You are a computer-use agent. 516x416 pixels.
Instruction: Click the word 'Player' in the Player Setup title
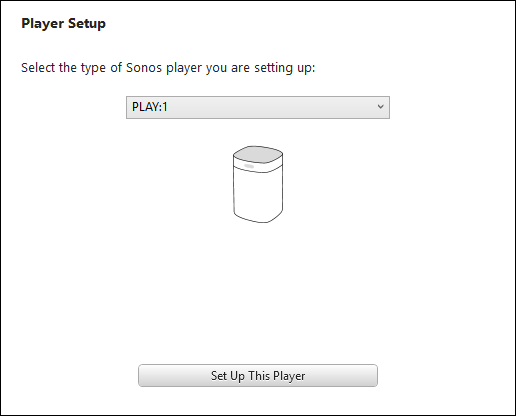click(42, 24)
